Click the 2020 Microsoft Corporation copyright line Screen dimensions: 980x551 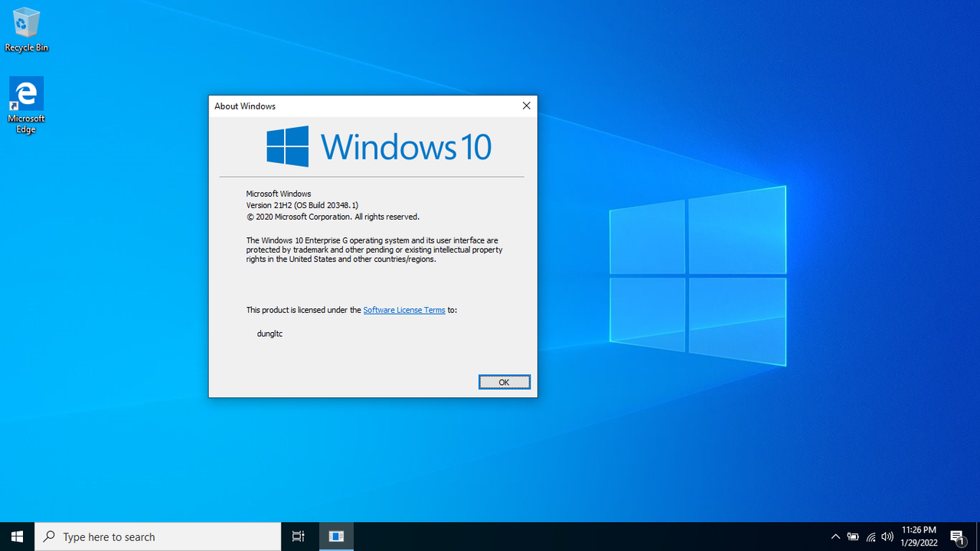point(332,217)
